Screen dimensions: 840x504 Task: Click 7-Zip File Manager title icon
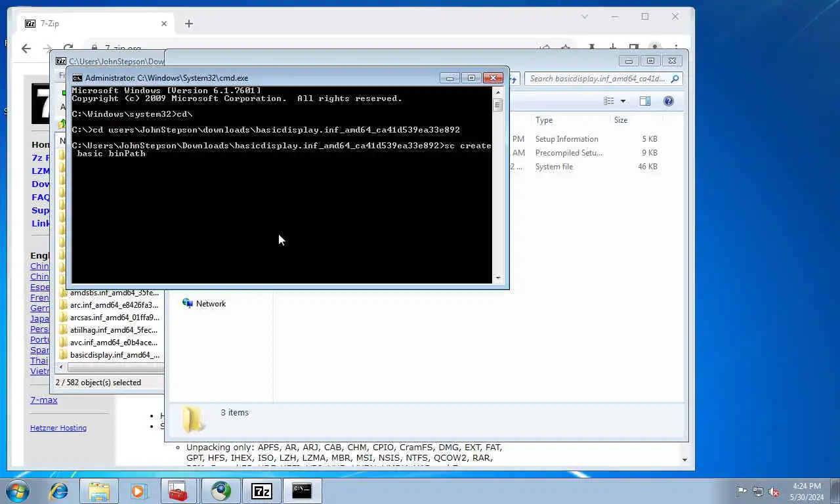pyautogui.click(x=61, y=61)
